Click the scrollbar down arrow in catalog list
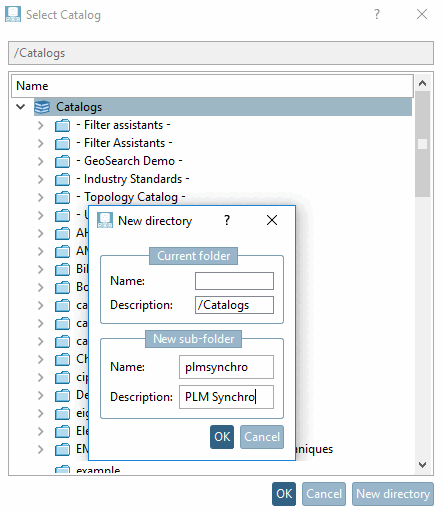Image resolution: width=443 pixels, height=511 pixels. (x=423, y=464)
